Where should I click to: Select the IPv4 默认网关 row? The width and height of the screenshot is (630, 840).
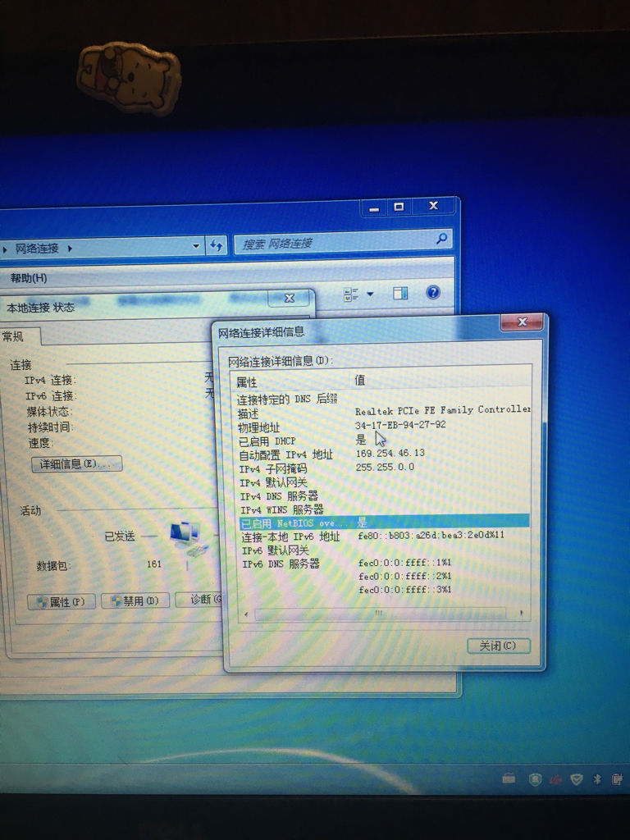click(384, 482)
